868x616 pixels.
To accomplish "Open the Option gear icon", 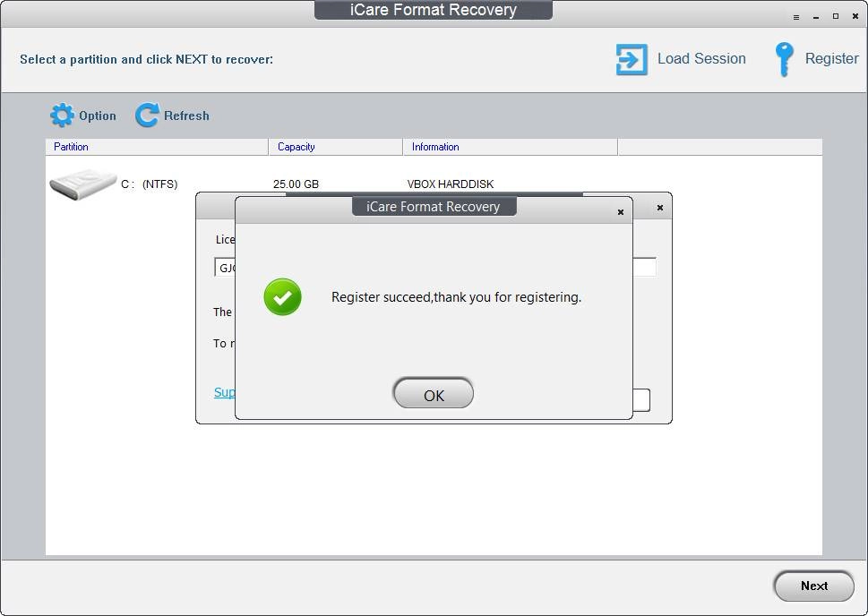I will [x=62, y=115].
